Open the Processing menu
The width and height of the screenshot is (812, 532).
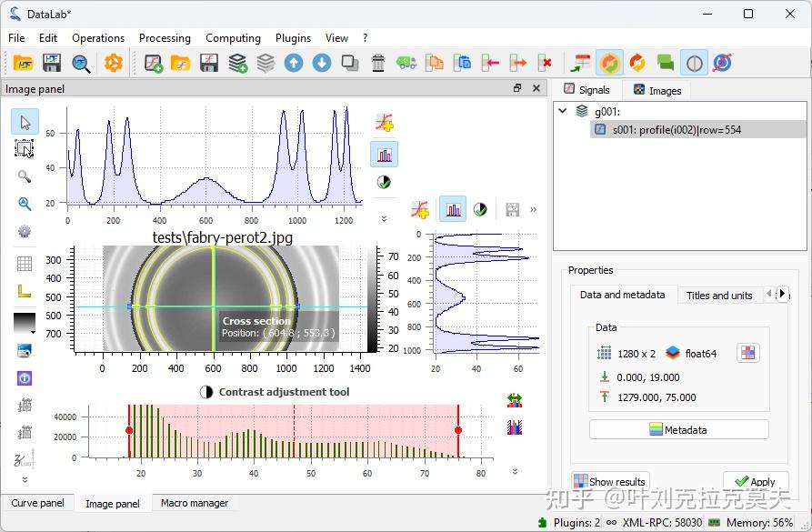click(165, 38)
